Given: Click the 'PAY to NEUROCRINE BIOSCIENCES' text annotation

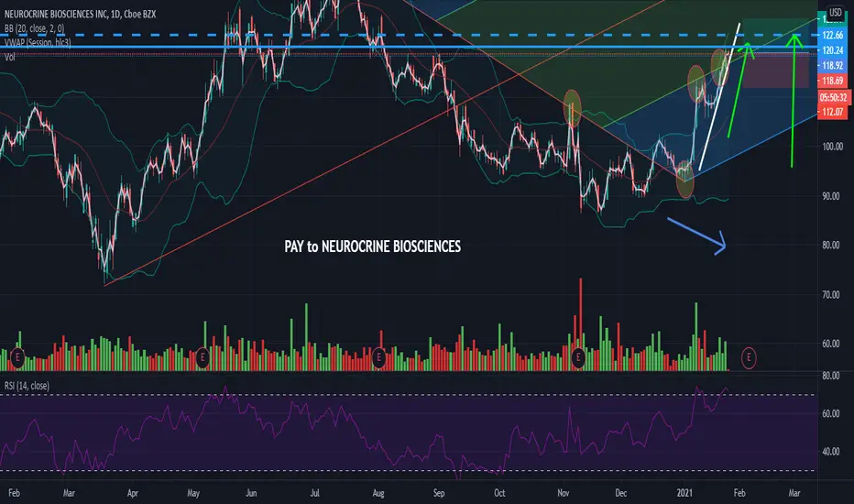Looking at the screenshot, I should (373, 247).
